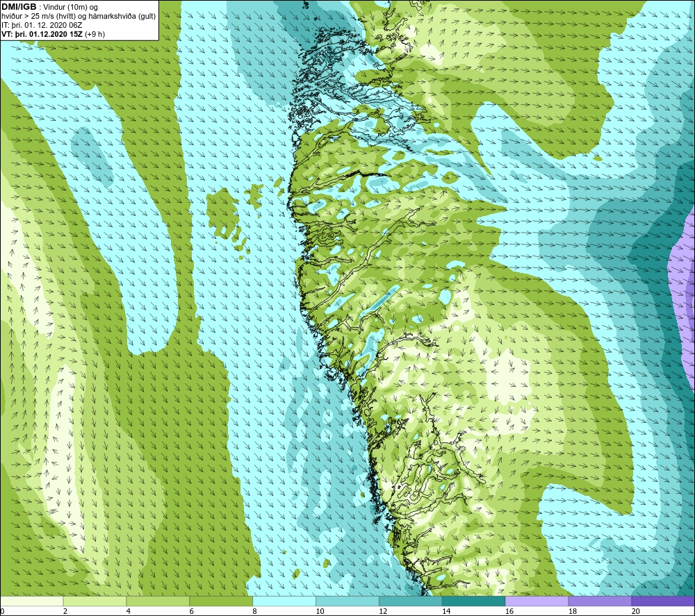This screenshot has height=616, width=695.
Task: Click the 10–12 m/s light teal legend swatch
Action: (347, 601)
